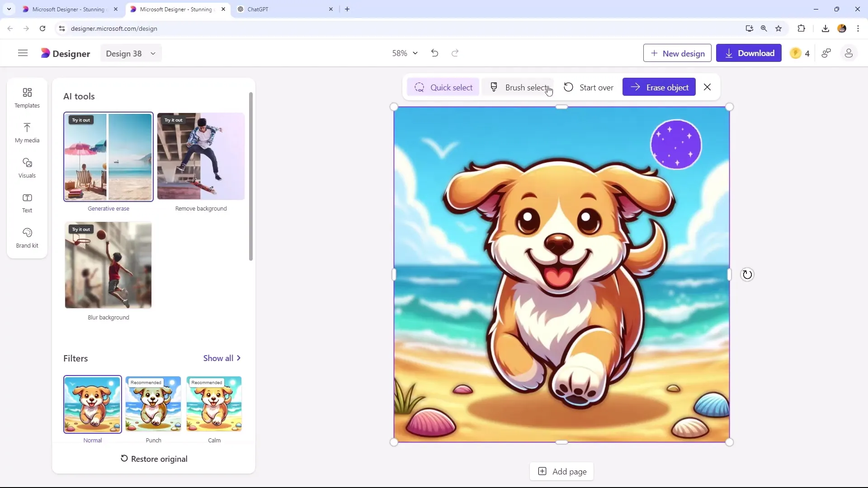Open Templates panel in sidebar
Image resolution: width=868 pixels, height=488 pixels.
(27, 97)
